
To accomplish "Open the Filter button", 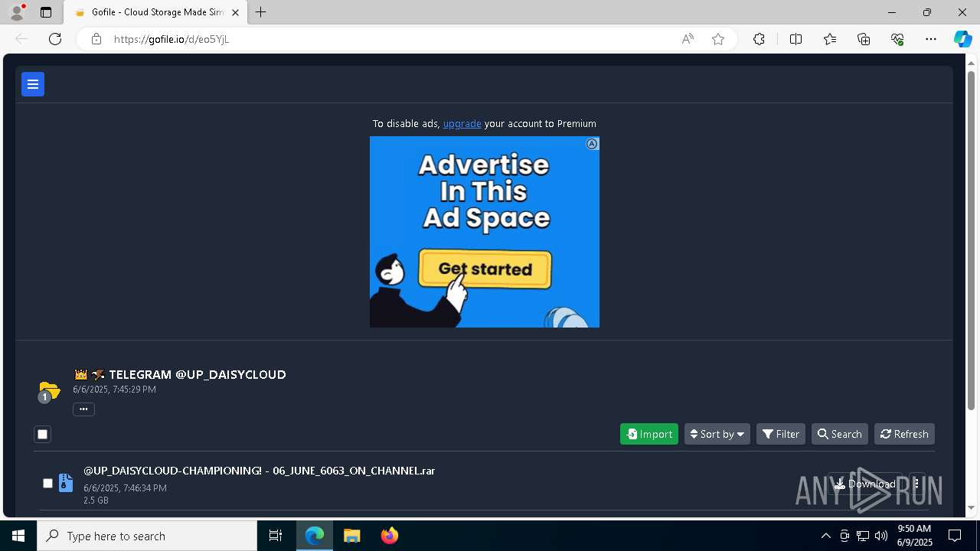I will point(781,434).
